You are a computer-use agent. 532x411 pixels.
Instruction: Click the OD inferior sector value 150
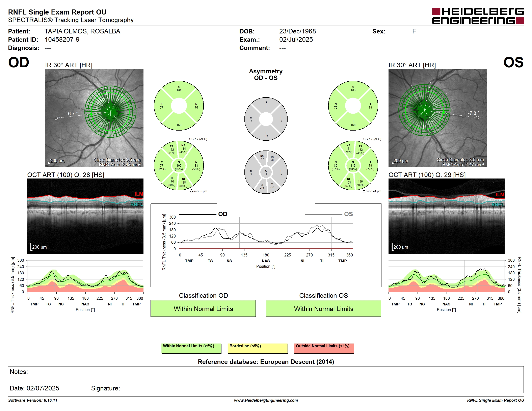tap(179, 125)
